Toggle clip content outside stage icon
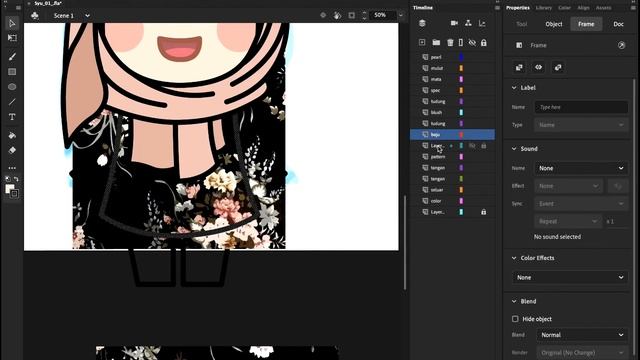The height and width of the screenshot is (360, 640). tap(351, 15)
